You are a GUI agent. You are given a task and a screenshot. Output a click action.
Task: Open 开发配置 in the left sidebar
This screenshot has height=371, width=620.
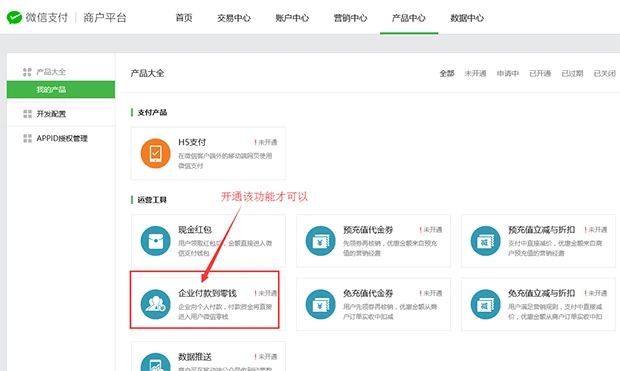(x=51, y=114)
